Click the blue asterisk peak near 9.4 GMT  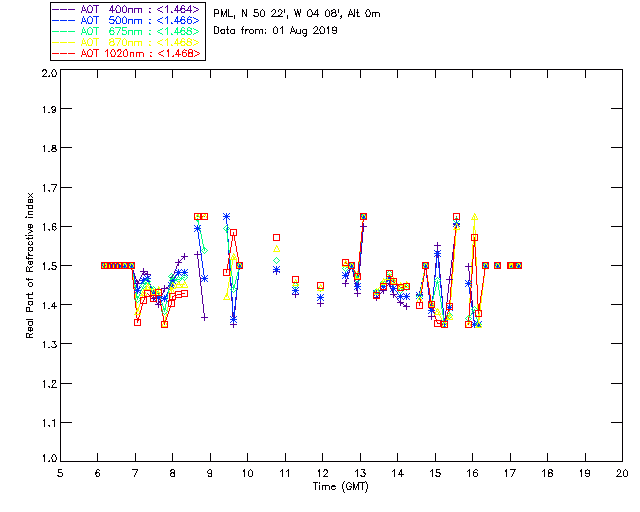click(x=227, y=216)
